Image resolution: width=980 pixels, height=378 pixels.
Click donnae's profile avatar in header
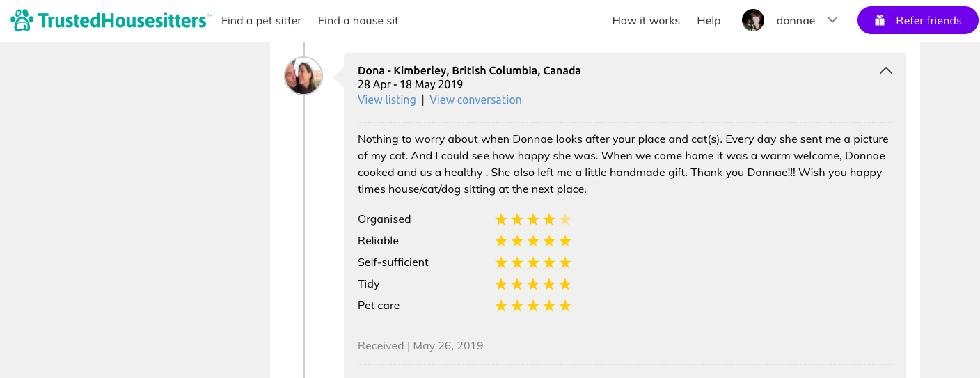(753, 20)
